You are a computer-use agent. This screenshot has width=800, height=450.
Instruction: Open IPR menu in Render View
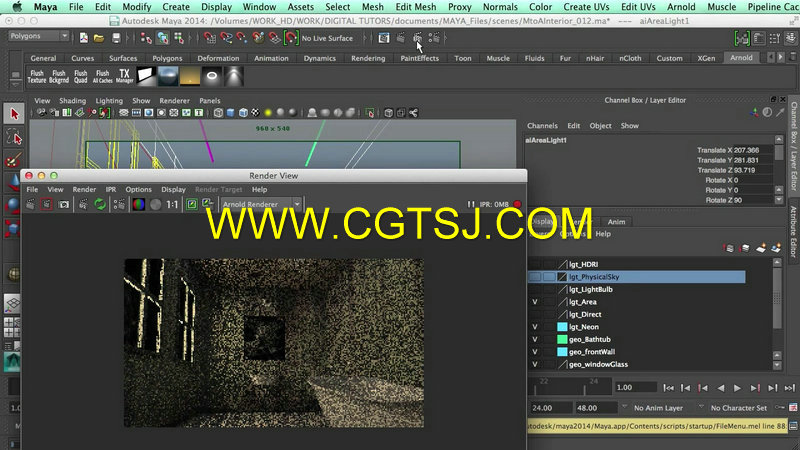(111, 189)
